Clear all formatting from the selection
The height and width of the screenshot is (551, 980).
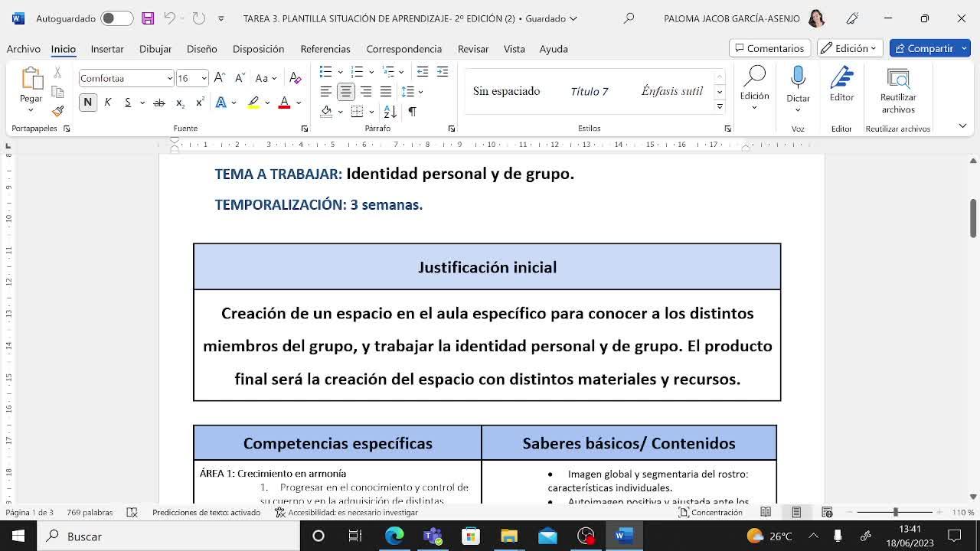click(296, 78)
